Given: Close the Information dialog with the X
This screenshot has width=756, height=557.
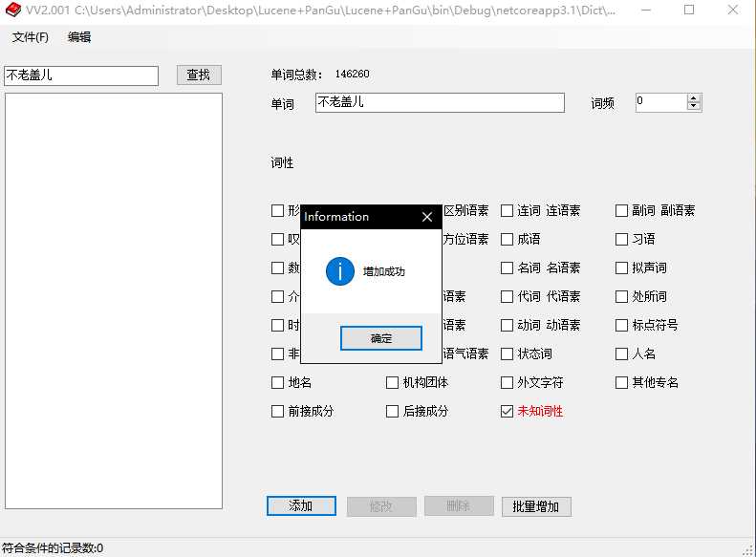Looking at the screenshot, I should coord(427,217).
